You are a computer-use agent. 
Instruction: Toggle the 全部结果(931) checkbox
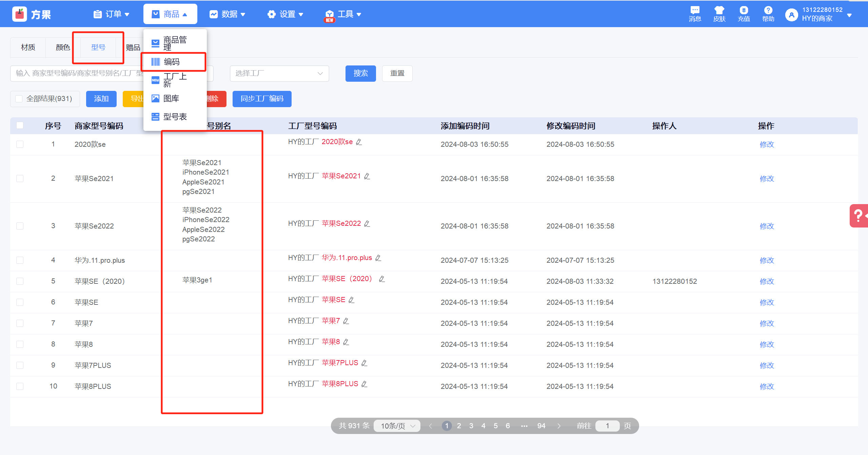(19, 99)
